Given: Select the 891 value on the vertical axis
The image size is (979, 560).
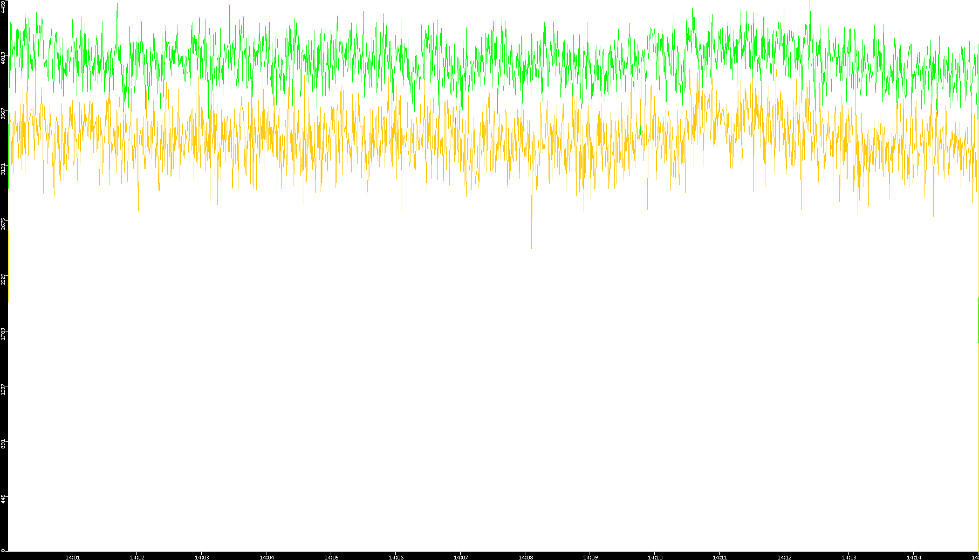Looking at the screenshot, I should pyautogui.click(x=3, y=444).
